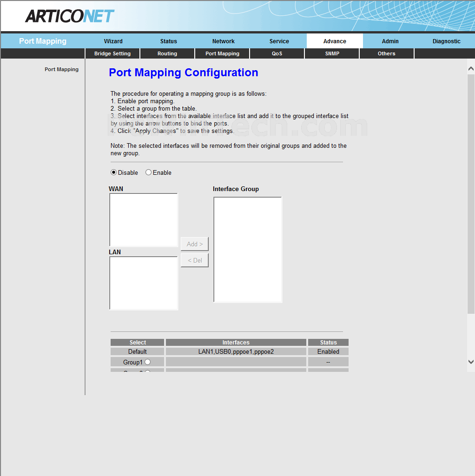Select the Advance tab

(x=335, y=41)
